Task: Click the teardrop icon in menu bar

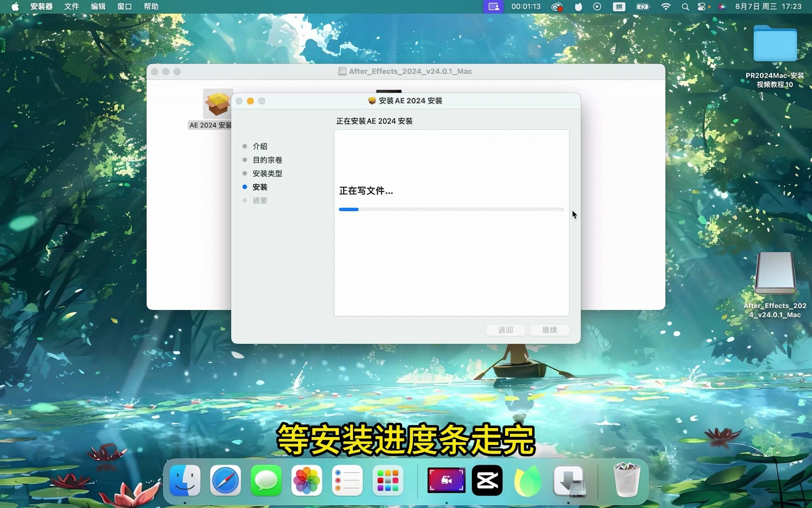Action: click(578, 7)
